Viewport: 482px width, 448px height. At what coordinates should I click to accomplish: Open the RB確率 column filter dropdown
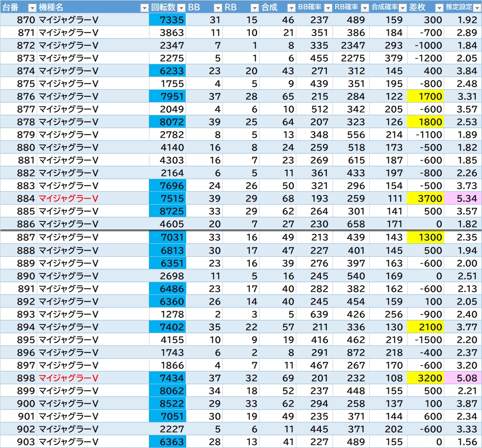pos(365,8)
